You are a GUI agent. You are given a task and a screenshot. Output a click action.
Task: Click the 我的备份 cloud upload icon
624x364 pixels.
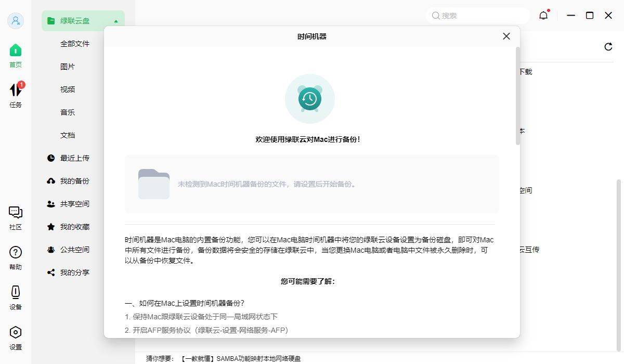(x=51, y=181)
